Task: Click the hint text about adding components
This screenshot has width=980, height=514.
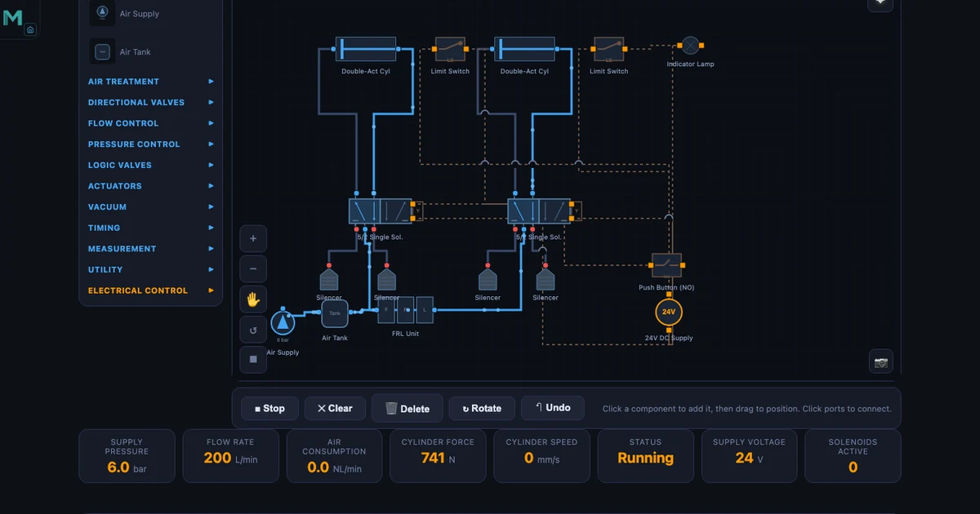Action: [747, 409]
